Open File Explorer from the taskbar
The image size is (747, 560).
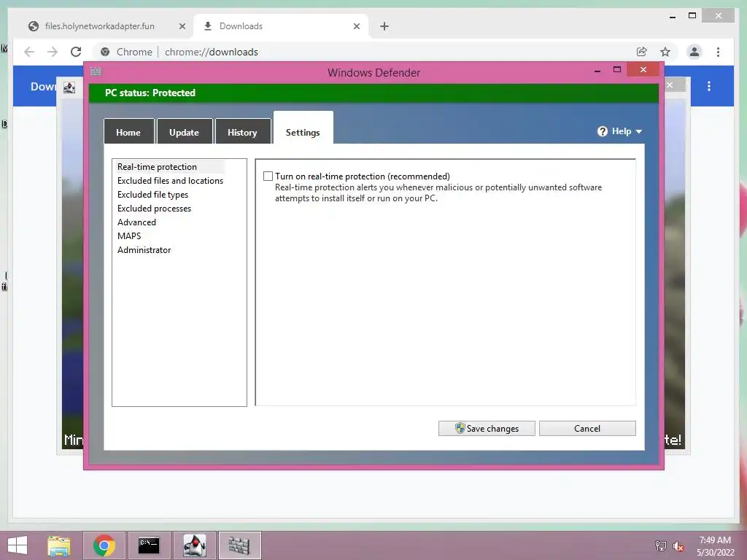[59, 545]
